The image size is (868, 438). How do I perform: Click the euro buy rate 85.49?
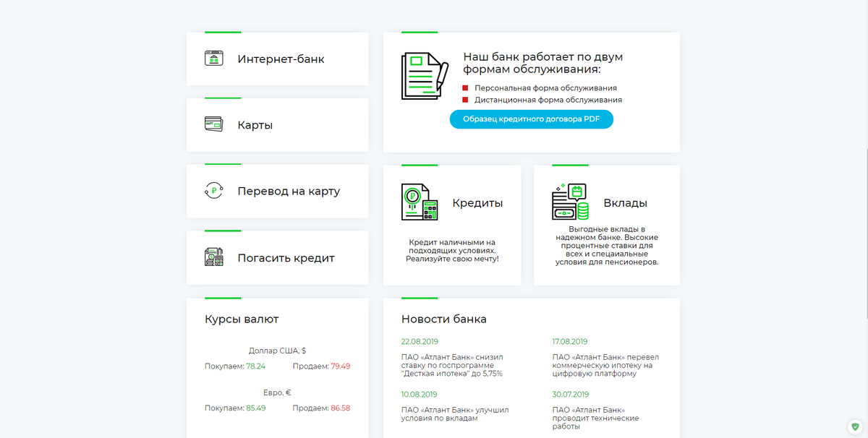point(256,408)
